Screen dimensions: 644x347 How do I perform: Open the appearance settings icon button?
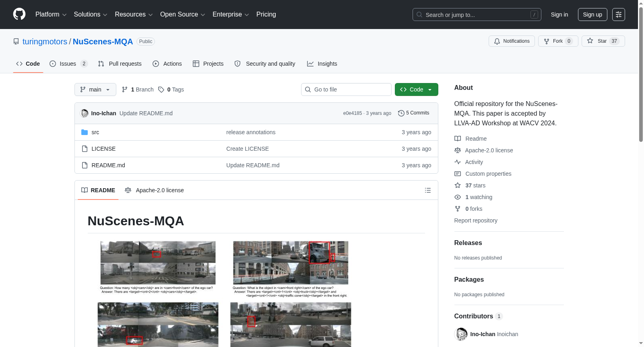pos(619,15)
